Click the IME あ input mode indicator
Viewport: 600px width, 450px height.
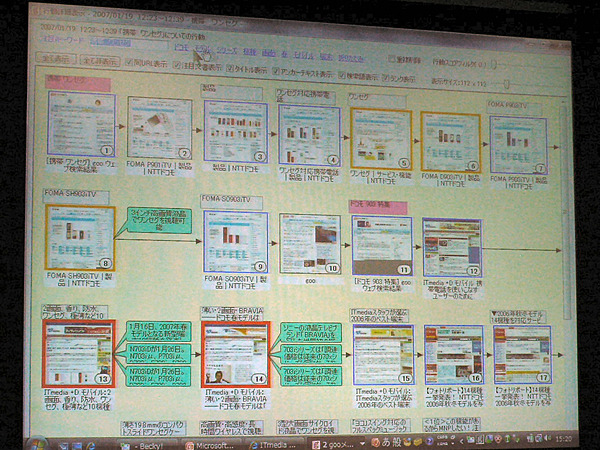coord(386,442)
